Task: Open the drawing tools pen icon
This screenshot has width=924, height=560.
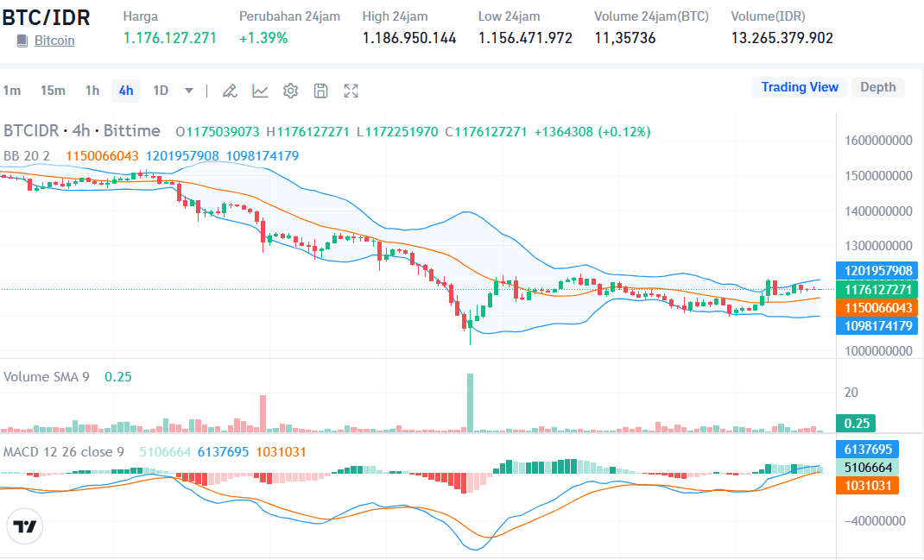Action: (x=230, y=90)
